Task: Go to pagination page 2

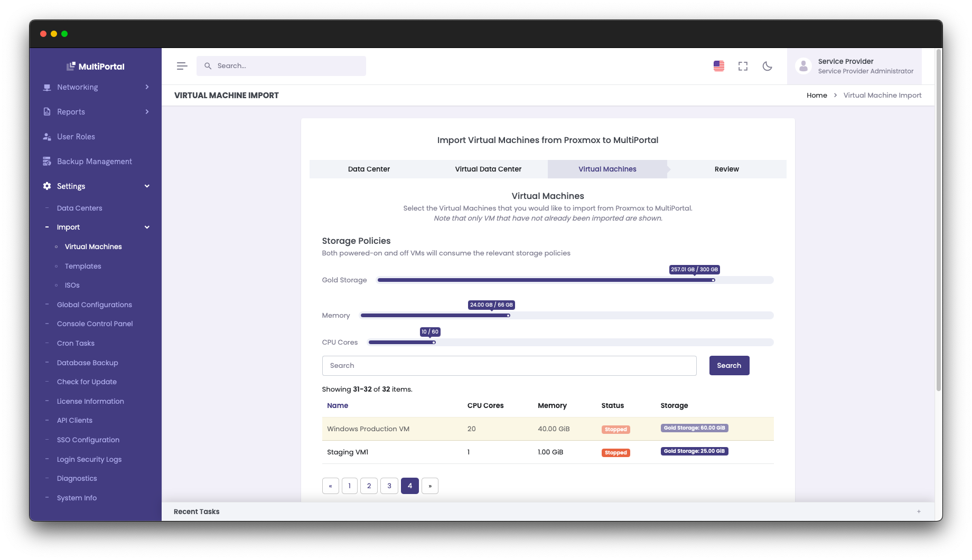Action: (x=369, y=486)
